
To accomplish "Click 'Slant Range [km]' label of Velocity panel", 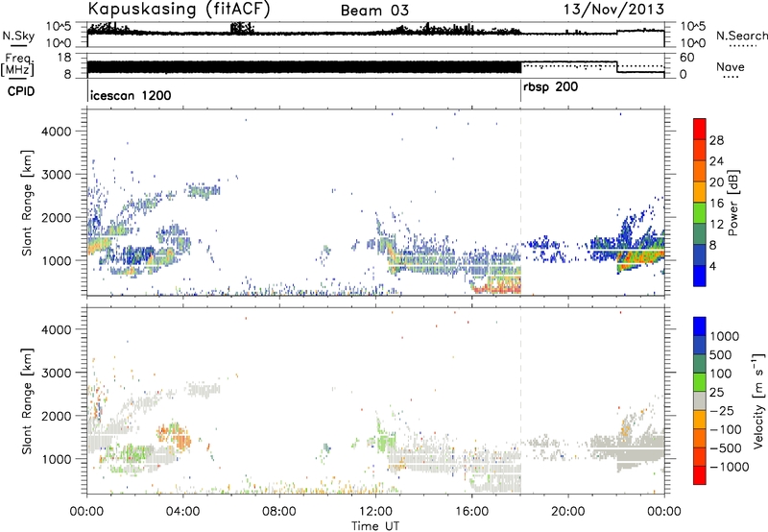I will 27,400.
